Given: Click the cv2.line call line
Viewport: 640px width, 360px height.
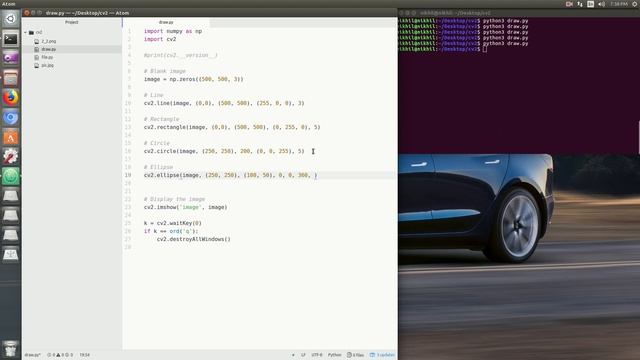Looking at the screenshot, I should [x=224, y=103].
